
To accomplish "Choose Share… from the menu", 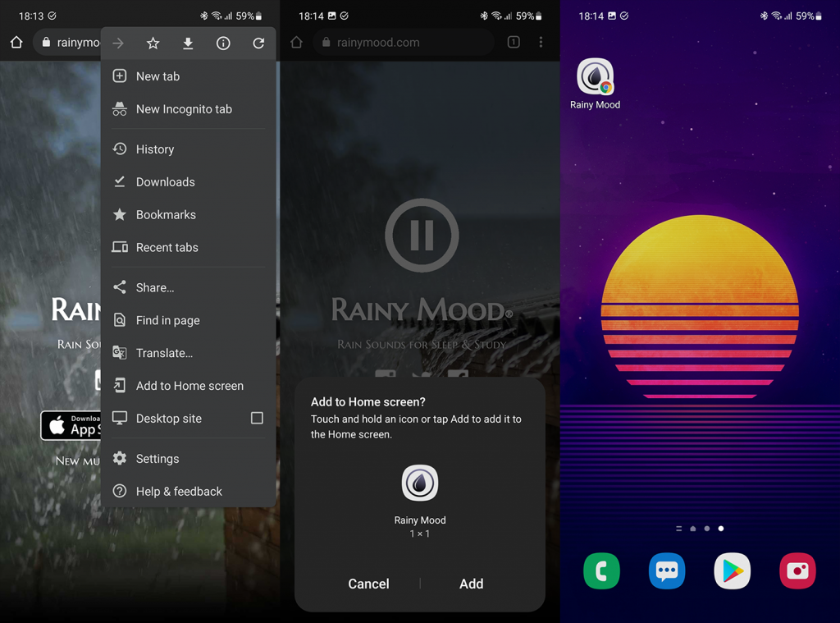I will coord(188,287).
